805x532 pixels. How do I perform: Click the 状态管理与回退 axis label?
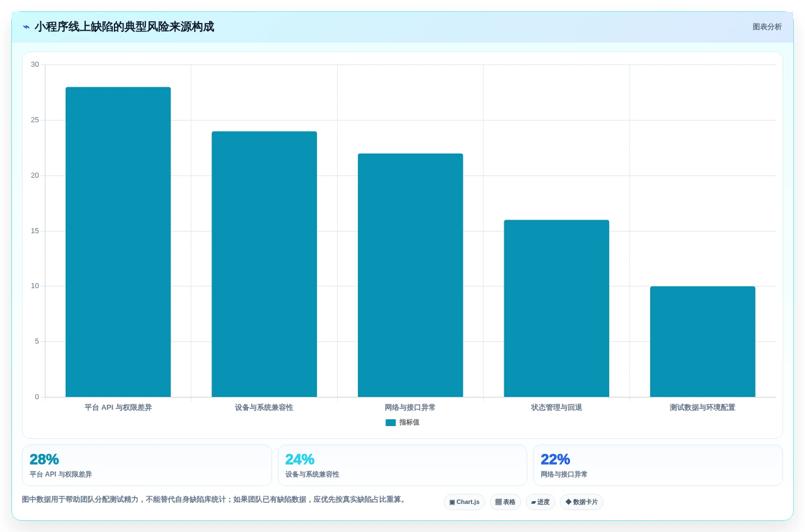[556, 408]
